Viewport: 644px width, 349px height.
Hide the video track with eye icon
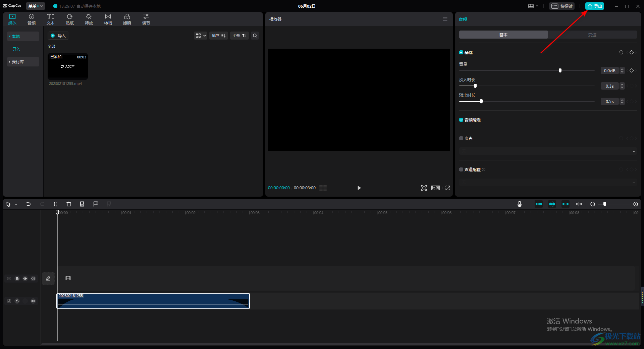25,279
